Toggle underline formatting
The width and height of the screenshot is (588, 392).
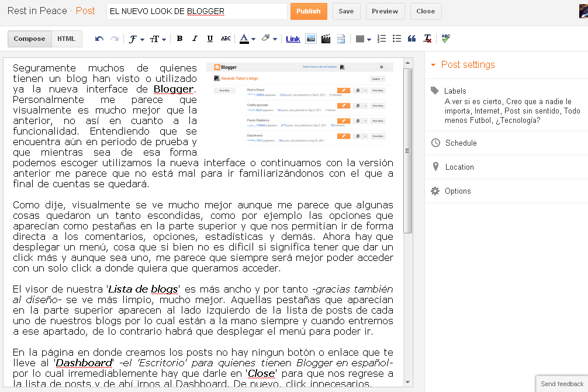click(210, 38)
